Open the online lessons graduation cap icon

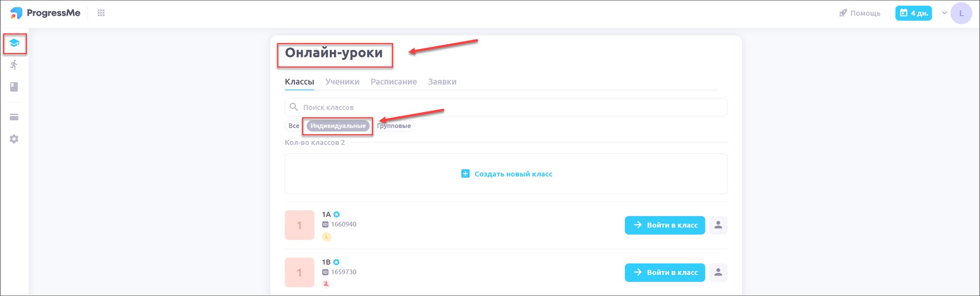tap(14, 43)
